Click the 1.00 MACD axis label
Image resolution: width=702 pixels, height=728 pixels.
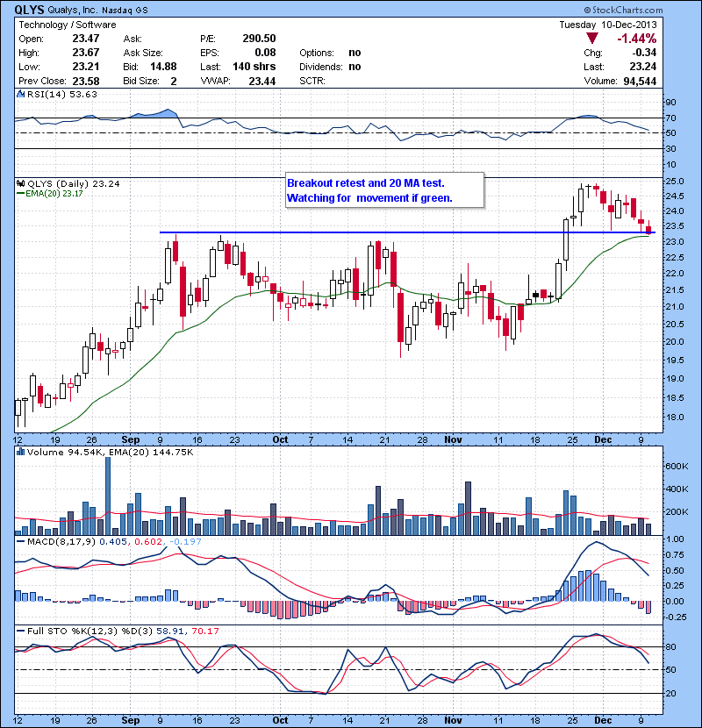(x=675, y=539)
